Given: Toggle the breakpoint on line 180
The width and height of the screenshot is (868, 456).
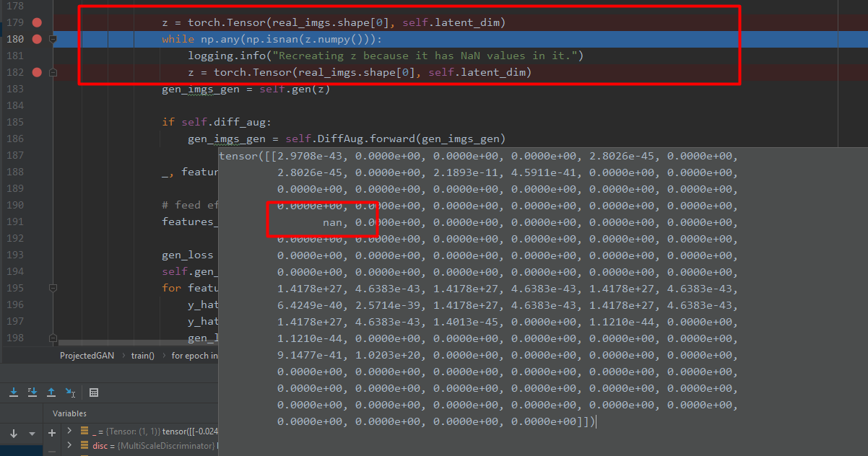Looking at the screenshot, I should click(x=37, y=39).
